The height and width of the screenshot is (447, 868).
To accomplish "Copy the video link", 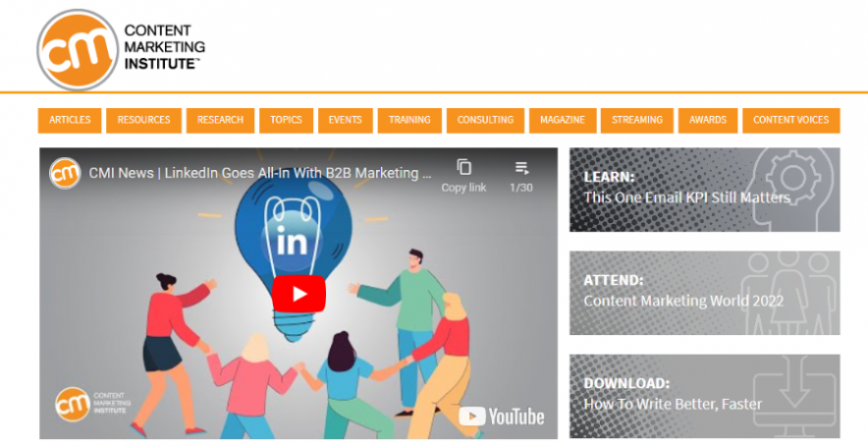I will point(463,176).
